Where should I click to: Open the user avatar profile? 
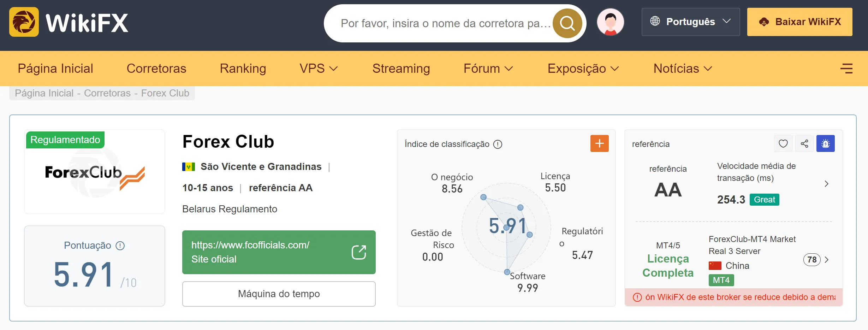click(610, 22)
